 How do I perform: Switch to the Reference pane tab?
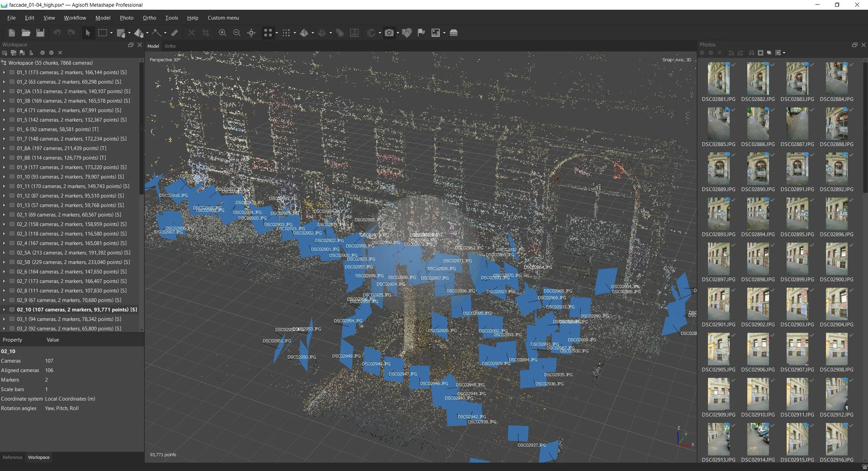(12, 457)
